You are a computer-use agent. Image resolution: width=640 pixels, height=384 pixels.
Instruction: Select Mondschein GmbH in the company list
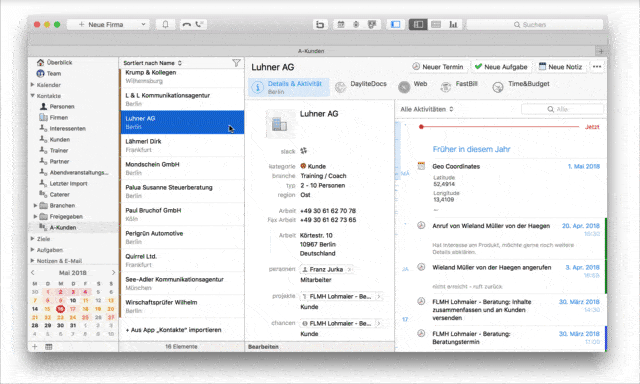click(182, 168)
